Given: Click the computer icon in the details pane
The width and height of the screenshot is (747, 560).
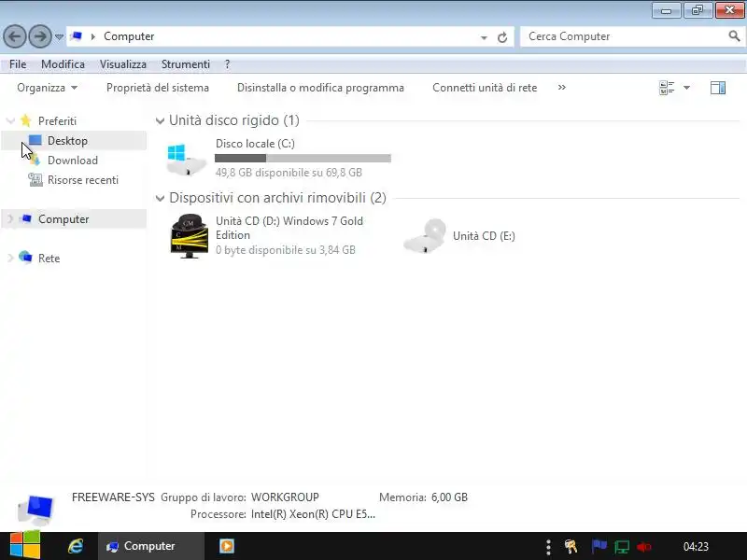Looking at the screenshot, I should [x=35, y=510].
